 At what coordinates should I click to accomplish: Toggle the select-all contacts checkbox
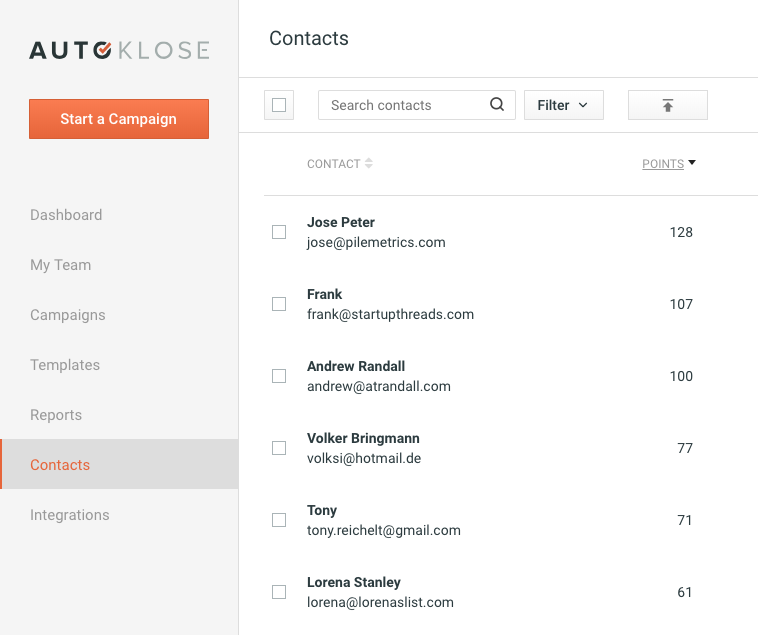(x=279, y=105)
